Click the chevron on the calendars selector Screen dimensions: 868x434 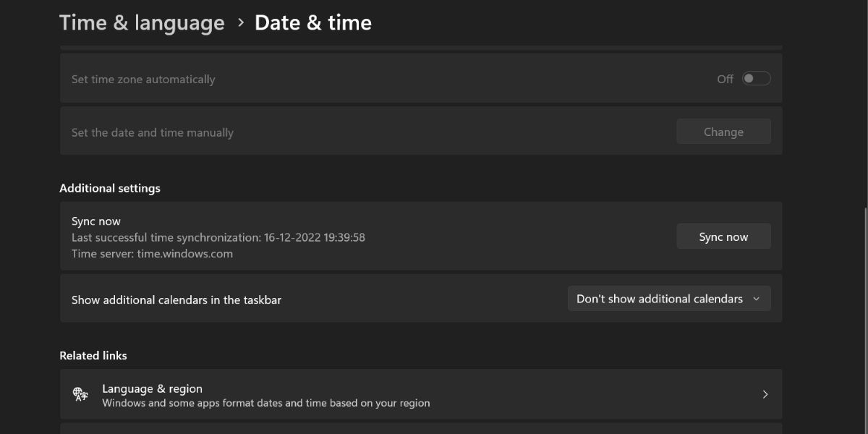pos(757,298)
